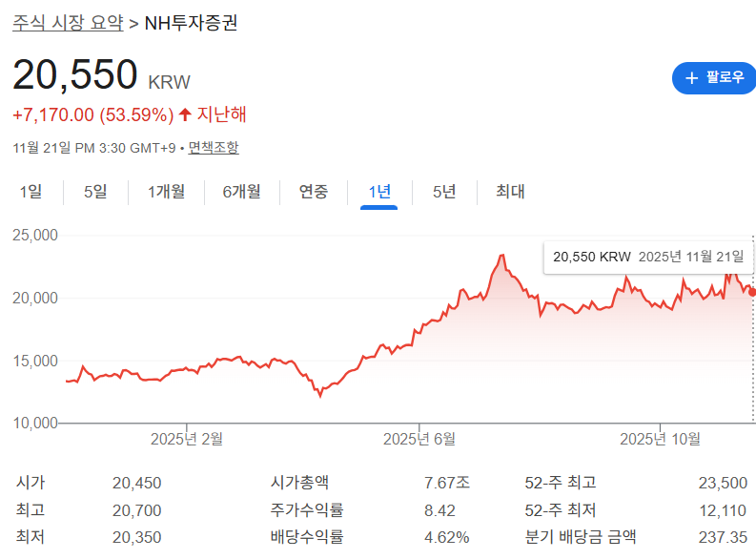Select the 1년 chart range tab
This screenshot has height=559, width=756.
(379, 192)
